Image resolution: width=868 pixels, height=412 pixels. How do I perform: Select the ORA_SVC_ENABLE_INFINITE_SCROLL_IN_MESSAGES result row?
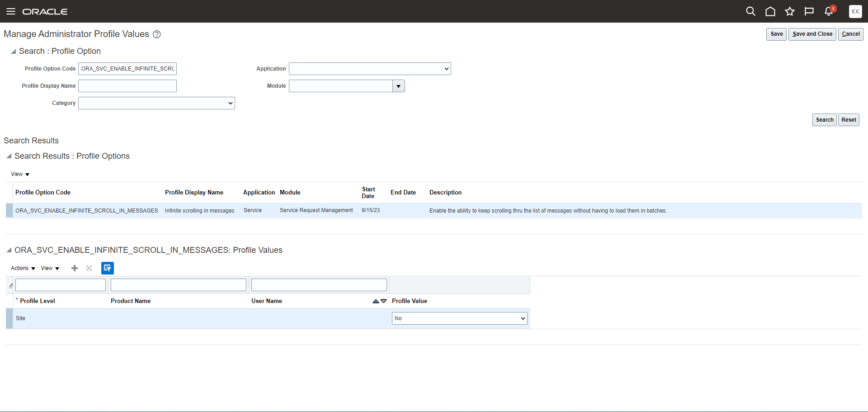(86, 210)
